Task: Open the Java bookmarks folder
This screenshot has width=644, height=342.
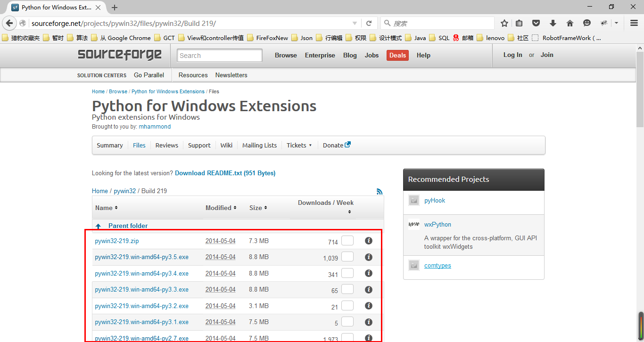Action: pos(416,38)
